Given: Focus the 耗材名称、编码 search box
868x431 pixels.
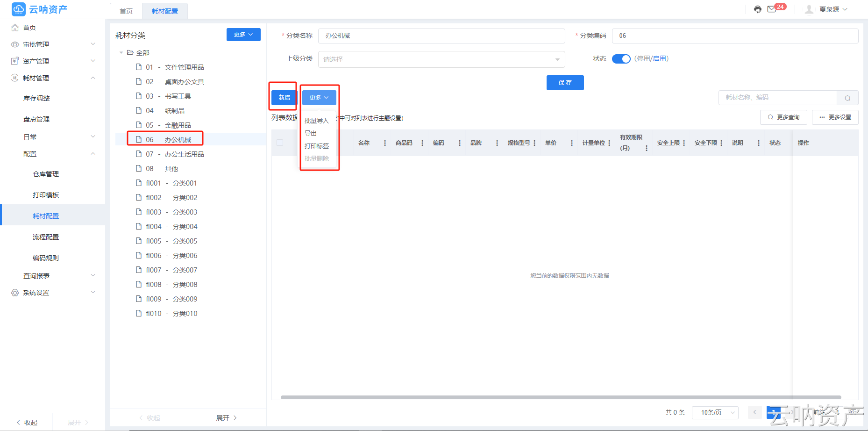Looking at the screenshot, I should (778, 98).
